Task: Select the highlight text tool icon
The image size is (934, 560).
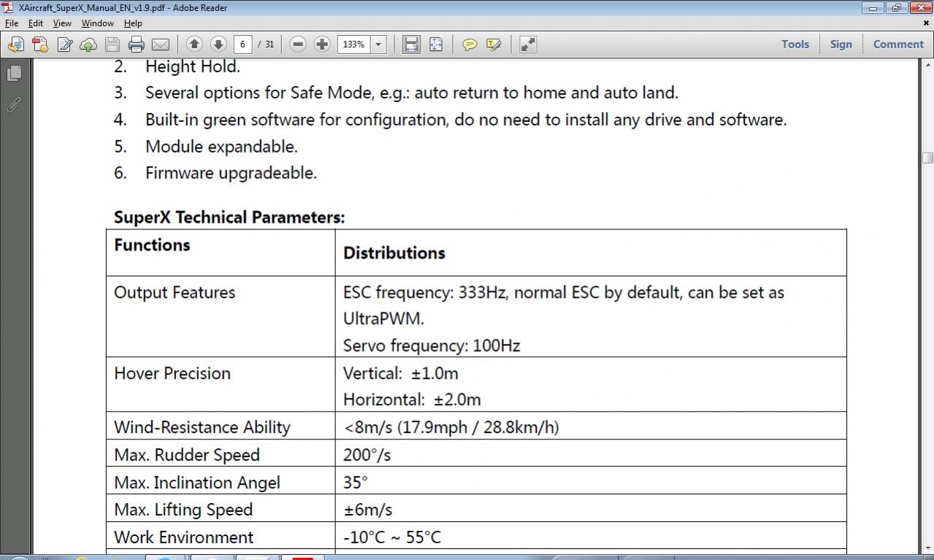Action: click(494, 45)
